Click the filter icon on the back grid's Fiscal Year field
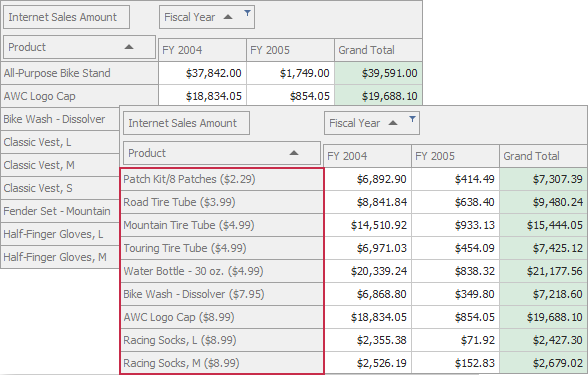This screenshot has height=375, width=588. tap(247, 14)
